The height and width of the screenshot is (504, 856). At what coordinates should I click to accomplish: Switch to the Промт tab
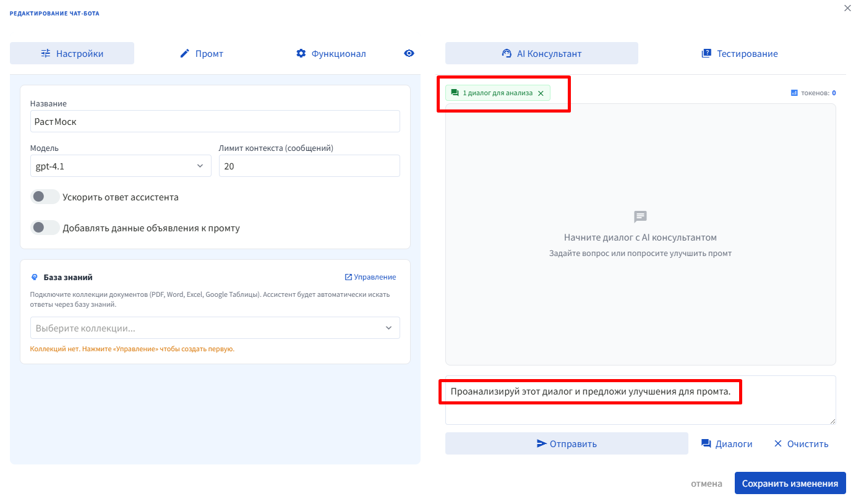(202, 53)
